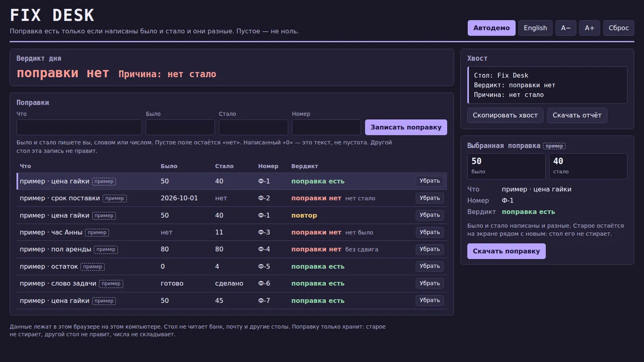Click the 50 было box in Выбранная поправка
644x362 pixels.
506,166
